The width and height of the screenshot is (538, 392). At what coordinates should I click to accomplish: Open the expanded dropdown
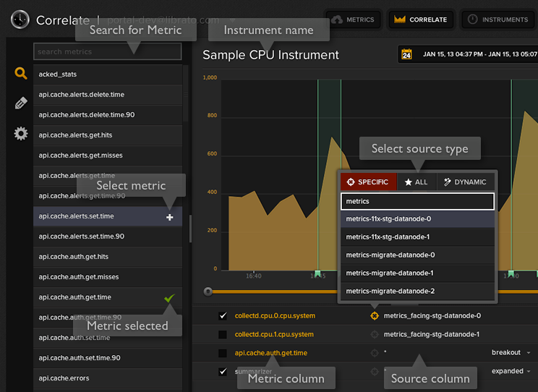(x=511, y=371)
